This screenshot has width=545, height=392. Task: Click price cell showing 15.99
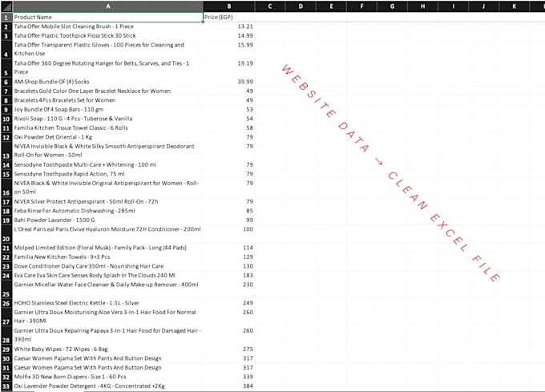(x=228, y=50)
